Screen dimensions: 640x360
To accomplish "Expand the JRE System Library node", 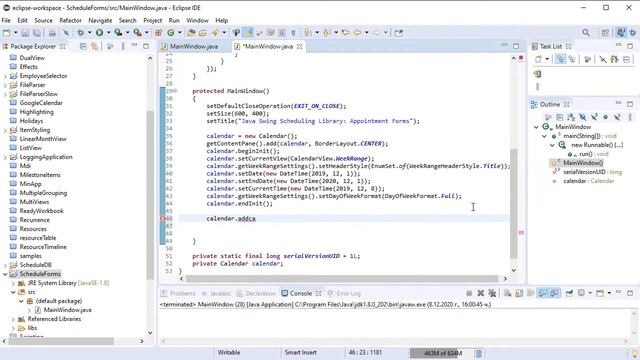I will coord(13,283).
